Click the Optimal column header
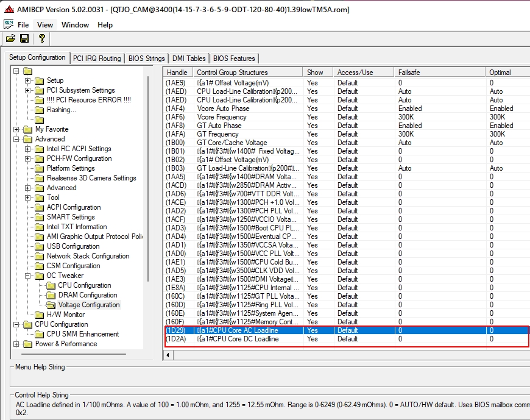Image resolution: width=530 pixels, height=420 pixels. click(x=507, y=73)
